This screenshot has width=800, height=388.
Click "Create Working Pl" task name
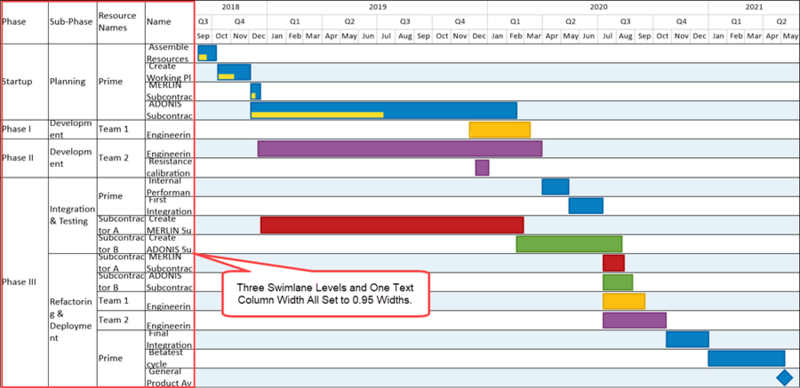tap(169, 72)
